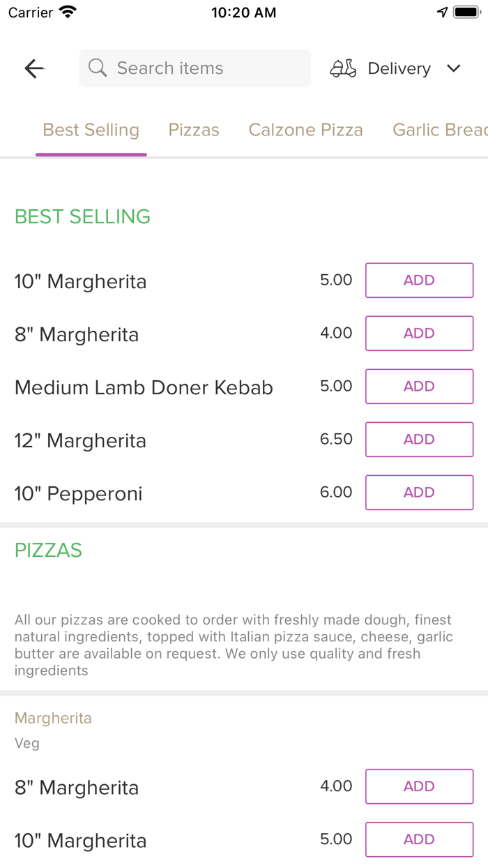Click the Search items field
Viewport: 488px width, 868px height.
pos(195,68)
